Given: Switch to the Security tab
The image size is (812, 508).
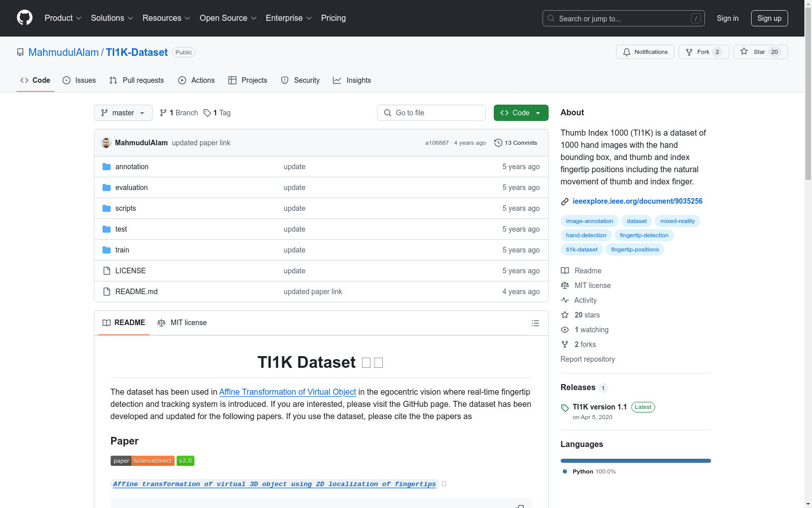Looking at the screenshot, I should pyautogui.click(x=300, y=80).
